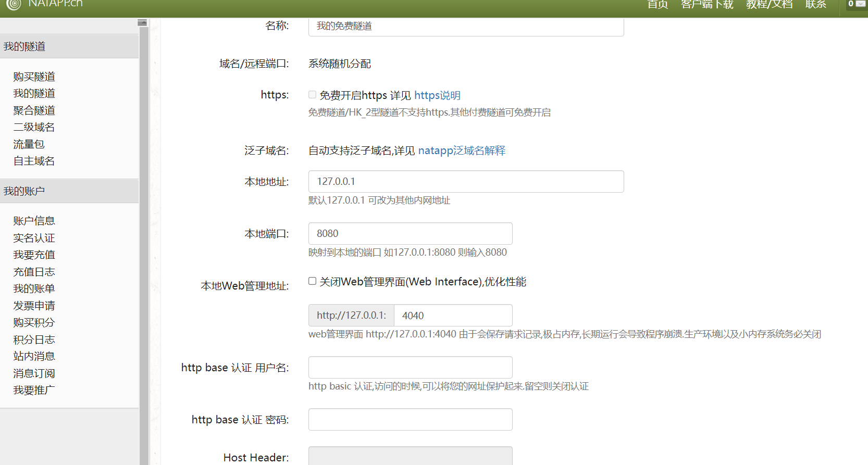
Task: Open 积分日志 sidebar link
Action: (x=34, y=340)
